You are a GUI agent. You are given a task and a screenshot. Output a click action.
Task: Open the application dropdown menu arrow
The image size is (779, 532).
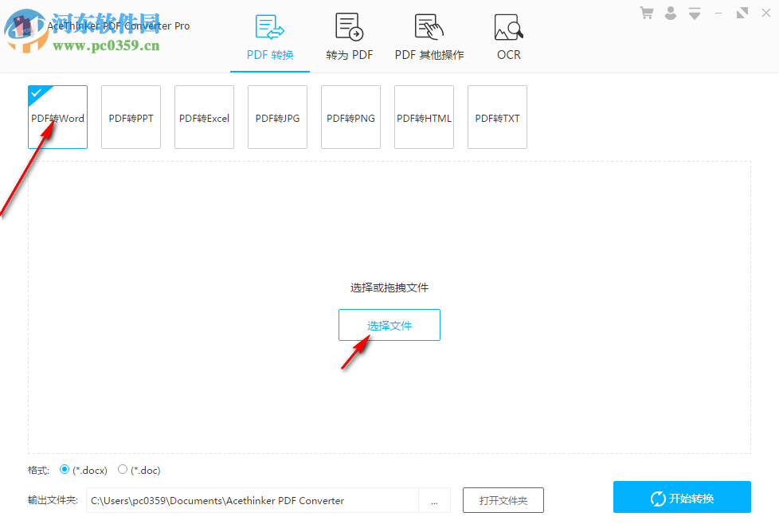pyautogui.click(x=694, y=13)
